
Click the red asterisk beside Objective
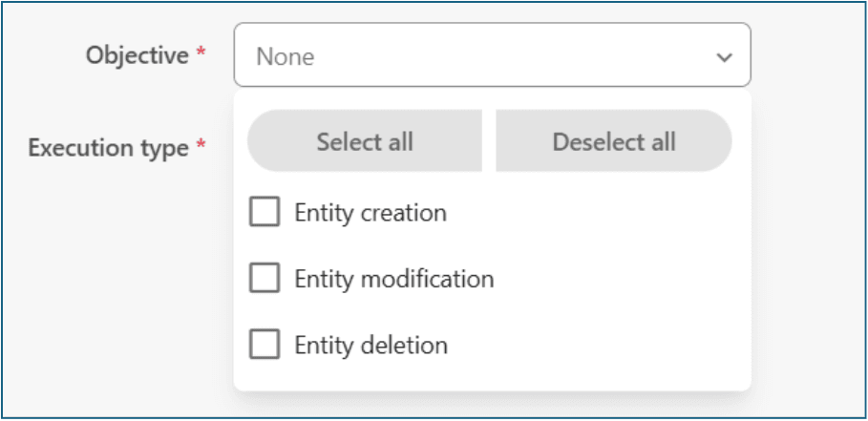[201, 55]
